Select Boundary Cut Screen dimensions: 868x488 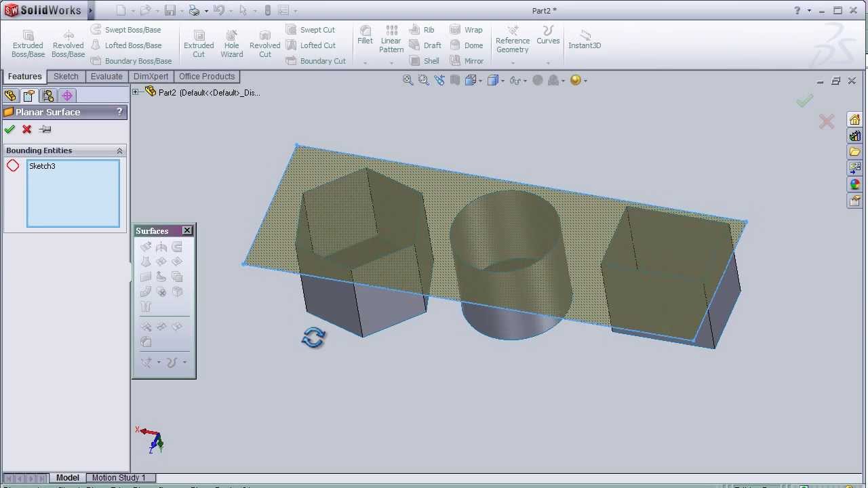(x=315, y=61)
